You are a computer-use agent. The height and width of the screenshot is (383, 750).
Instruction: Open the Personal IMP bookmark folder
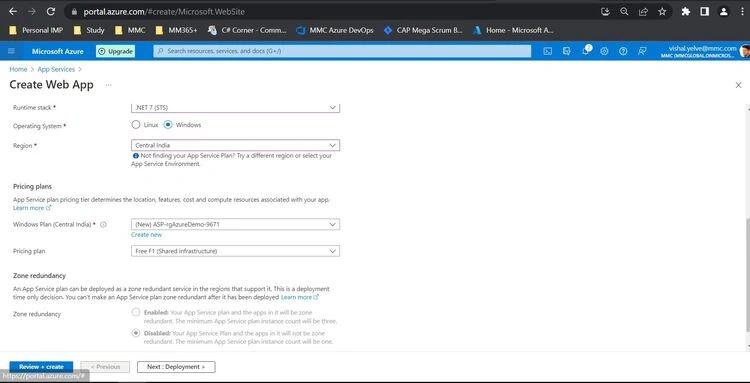pos(36,30)
